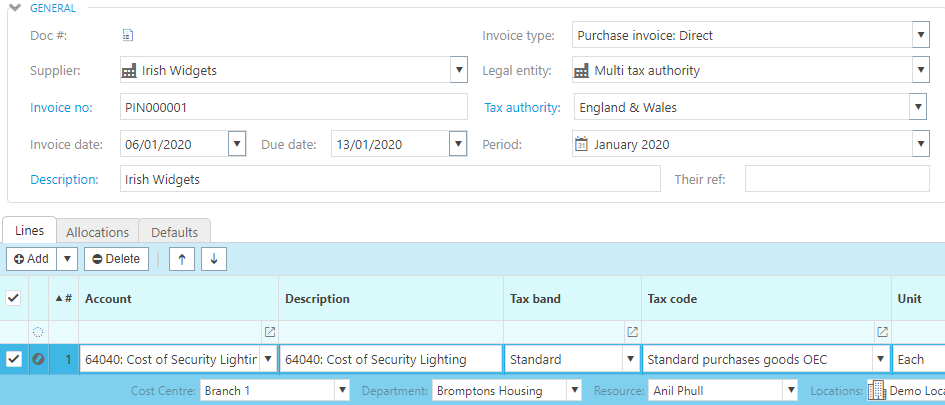Click the Add line button
The width and height of the screenshot is (945, 405).
tap(31, 259)
